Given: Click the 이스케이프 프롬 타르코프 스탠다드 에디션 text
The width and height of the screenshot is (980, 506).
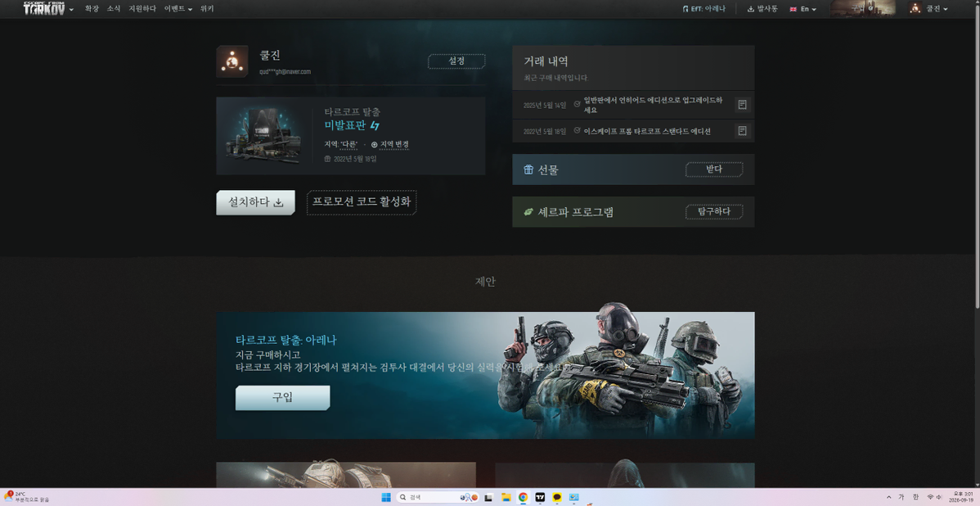Looking at the screenshot, I should point(647,131).
